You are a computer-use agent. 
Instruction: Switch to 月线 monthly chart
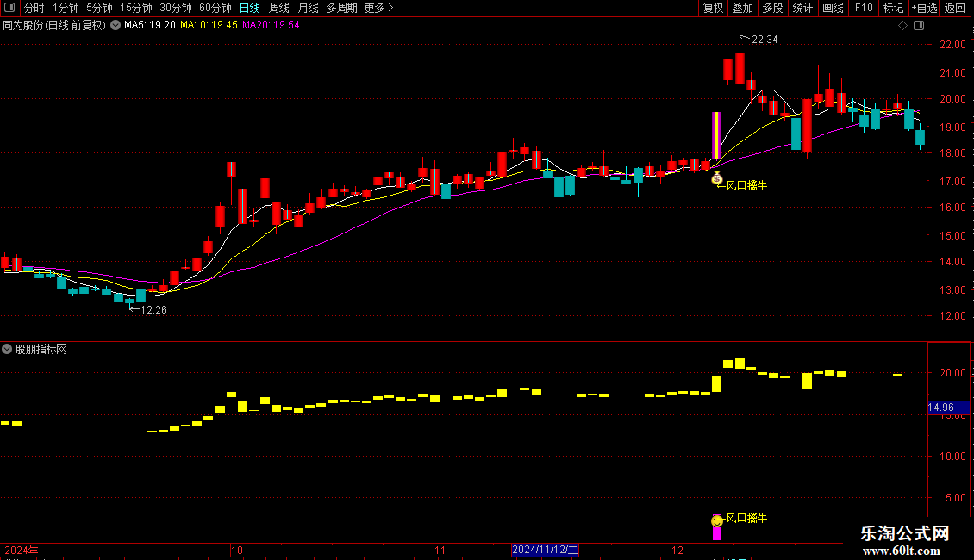click(x=308, y=8)
